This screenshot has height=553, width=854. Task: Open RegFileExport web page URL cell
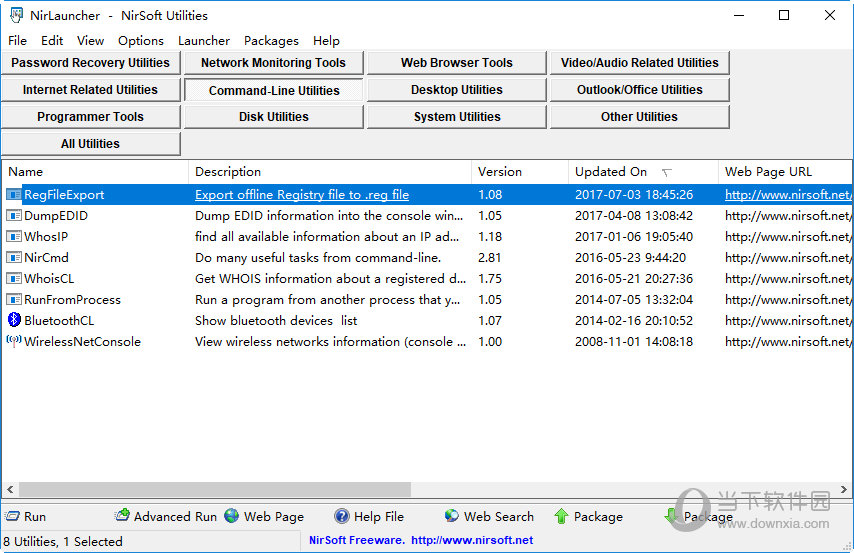pyautogui.click(x=788, y=195)
